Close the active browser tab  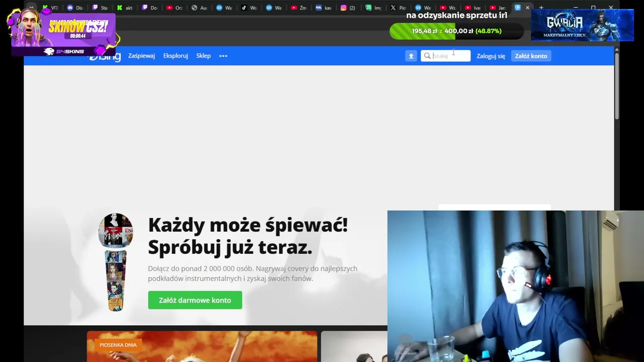[527, 8]
